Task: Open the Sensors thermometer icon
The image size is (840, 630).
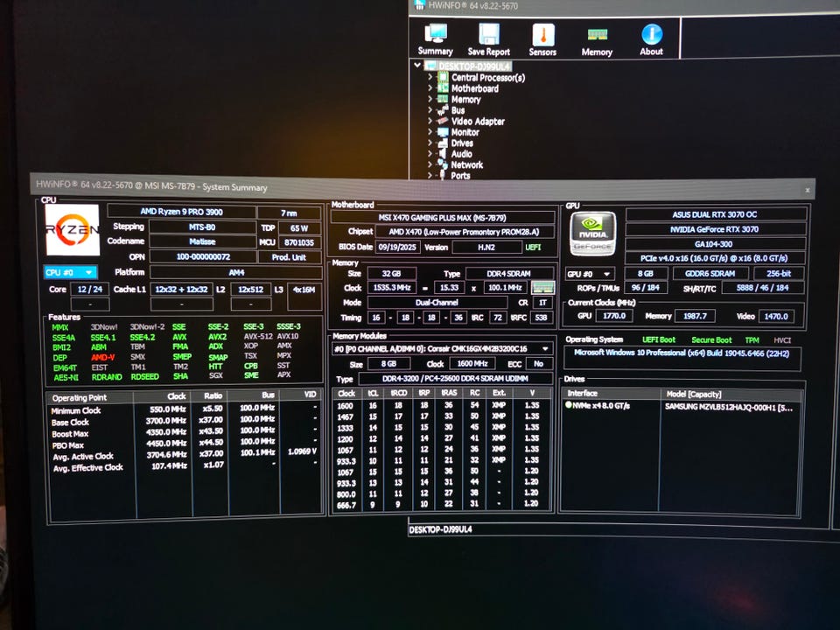Action: pos(542,39)
